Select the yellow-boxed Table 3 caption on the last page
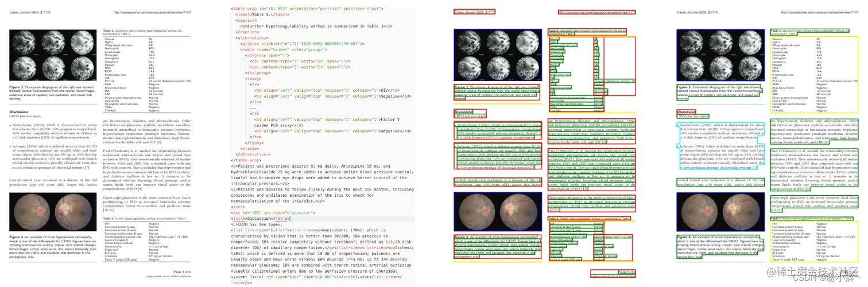This screenshot has width=868, height=287. tap(811, 219)
